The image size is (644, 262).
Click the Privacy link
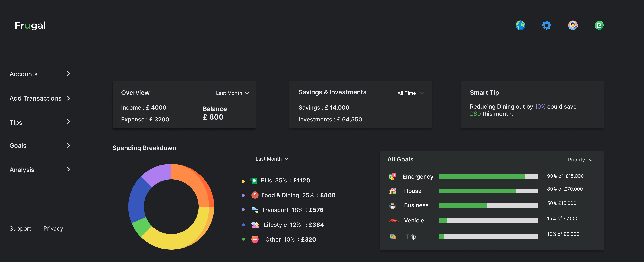click(x=53, y=228)
